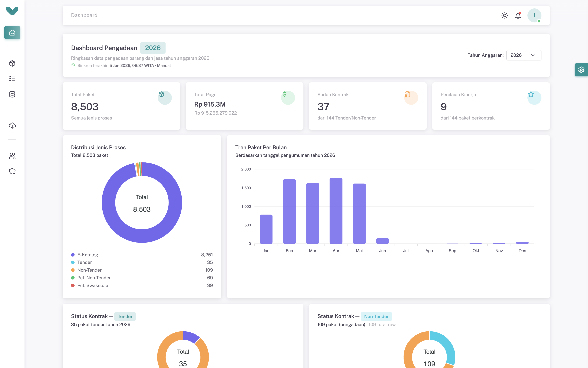This screenshot has height=368, width=588.
Task: Click the Feb bar in trend chart
Action: click(x=289, y=212)
